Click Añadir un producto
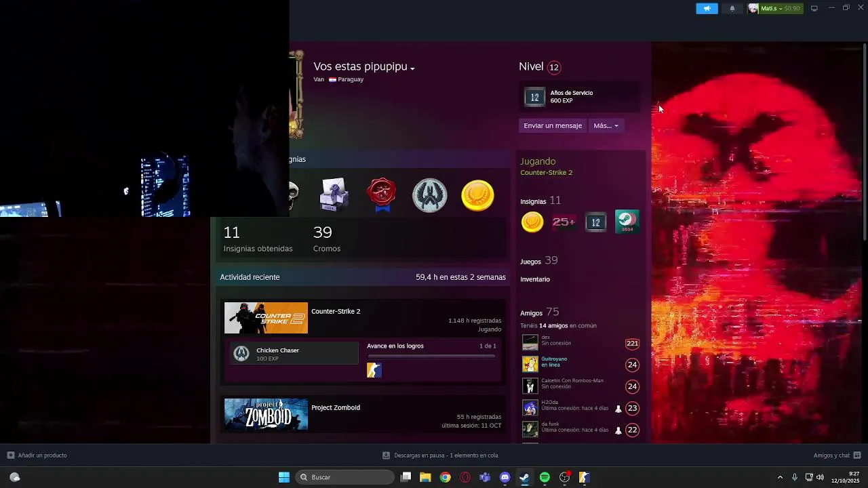The width and height of the screenshot is (868, 488). point(37,455)
